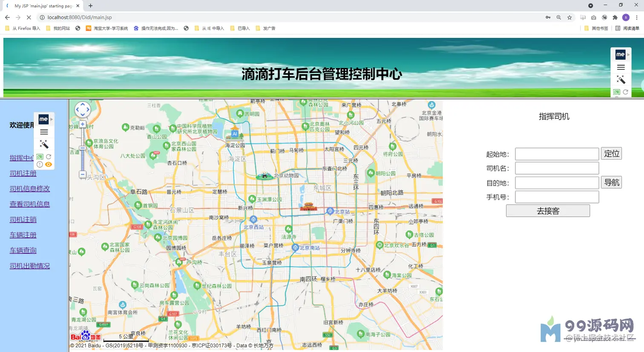Expand the arrow beside the header 'me' icon
The height and width of the screenshot is (352, 644).
[628, 54]
